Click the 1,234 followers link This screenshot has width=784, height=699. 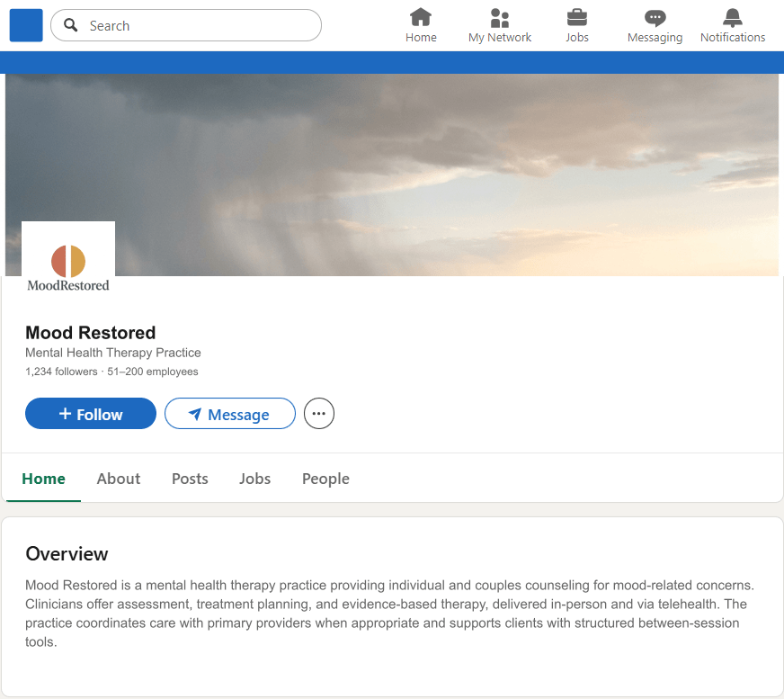pos(61,371)
